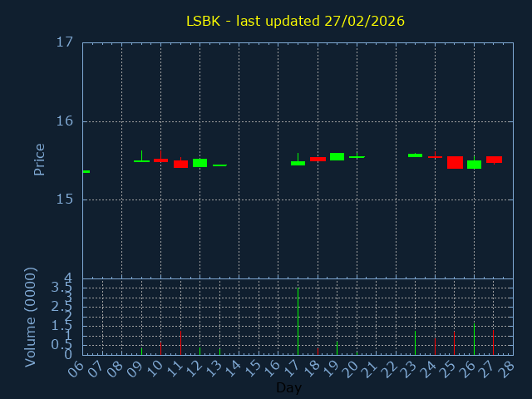532x399 pixels.
Task: Click the red volume bar on day 27
Action: point(493,342)
